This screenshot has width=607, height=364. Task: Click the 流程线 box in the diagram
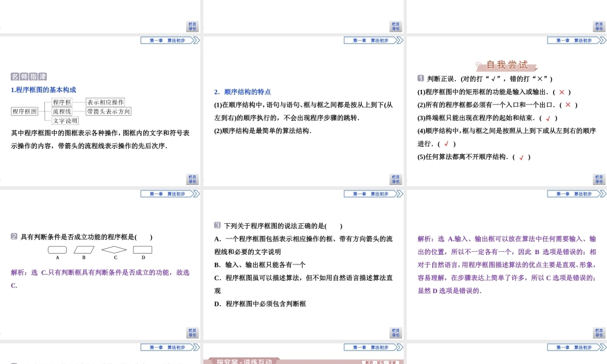(x=62, y=112)
